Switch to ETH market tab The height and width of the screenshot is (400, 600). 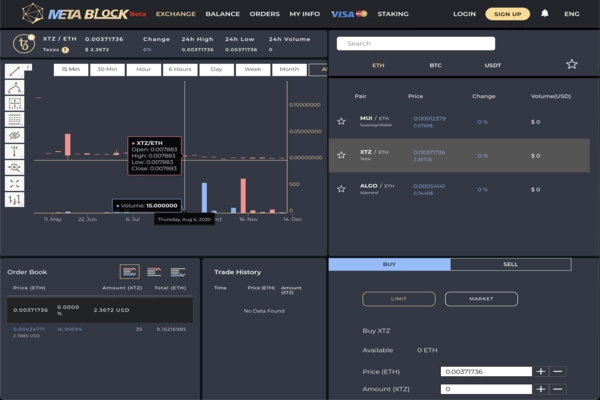(378, 65)
